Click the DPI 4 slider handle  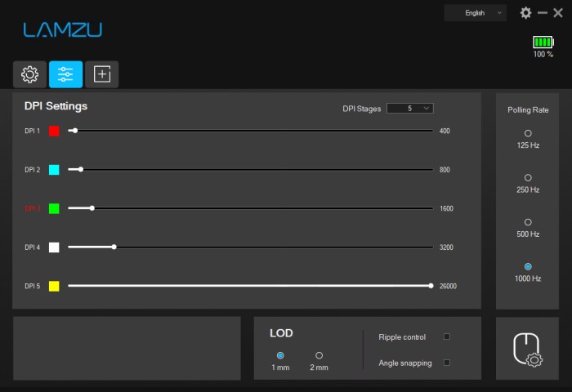(x=114, y=247)
